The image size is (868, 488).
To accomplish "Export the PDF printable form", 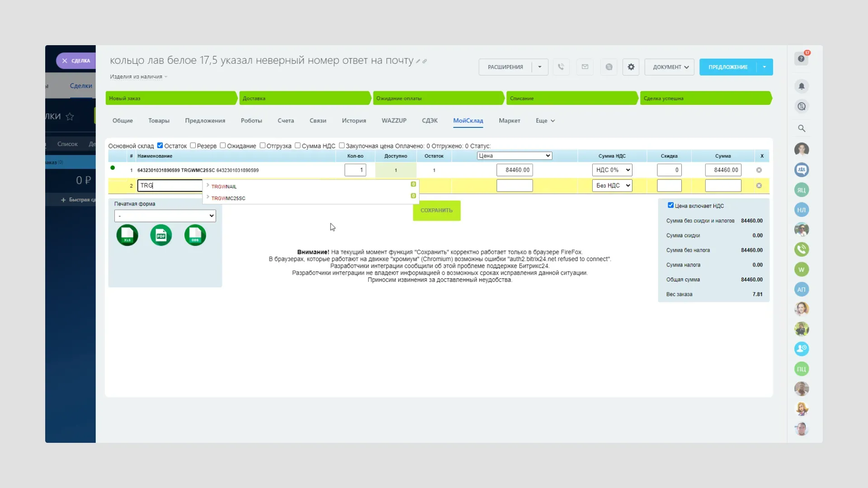I will [x=161, y=235].
